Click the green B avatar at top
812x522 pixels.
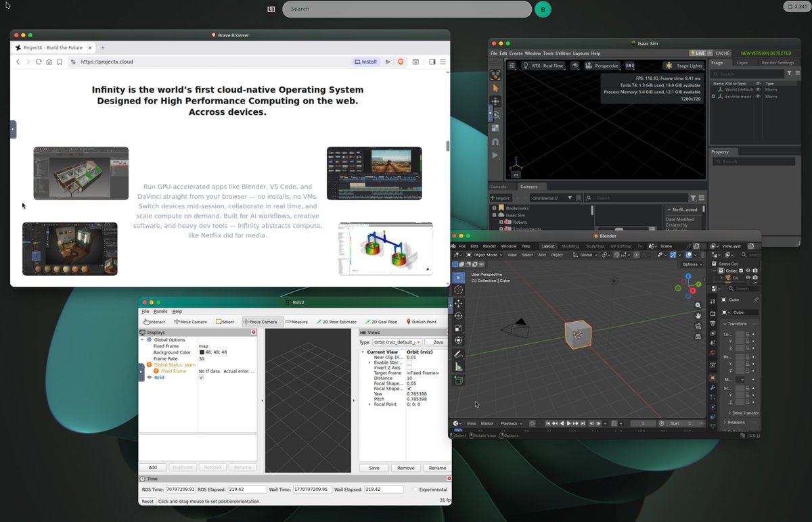tap(543, 9)
